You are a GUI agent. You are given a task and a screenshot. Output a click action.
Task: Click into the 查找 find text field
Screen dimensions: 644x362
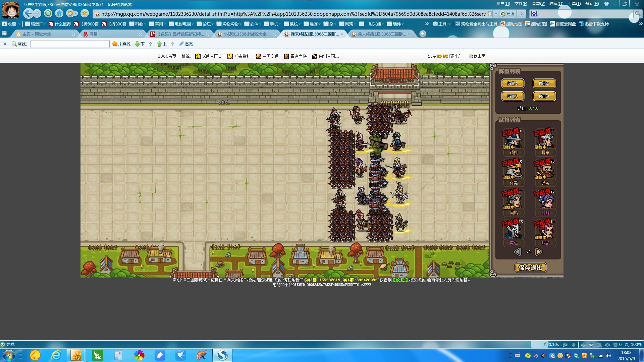(70, 44)
